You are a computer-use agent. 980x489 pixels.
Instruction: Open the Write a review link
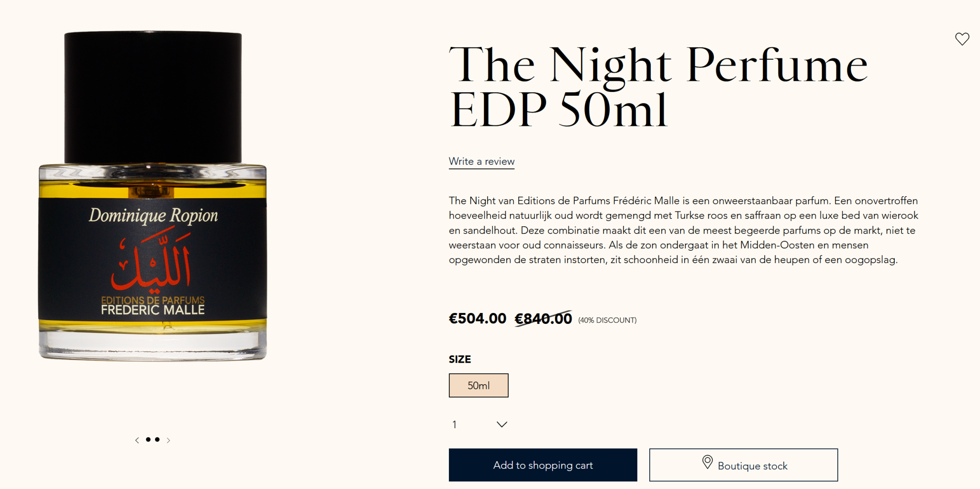(481, 162)
